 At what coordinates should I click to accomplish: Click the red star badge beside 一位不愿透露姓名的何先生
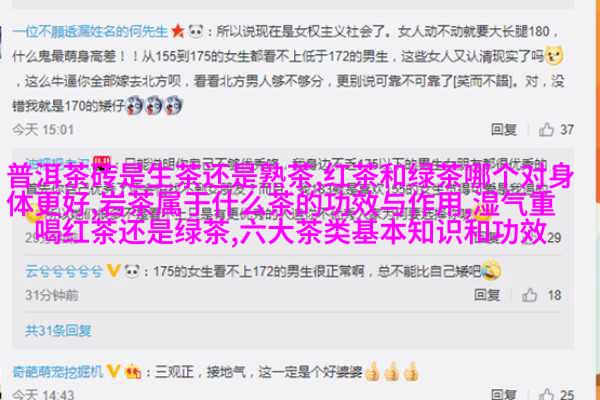tap(178, 31)
